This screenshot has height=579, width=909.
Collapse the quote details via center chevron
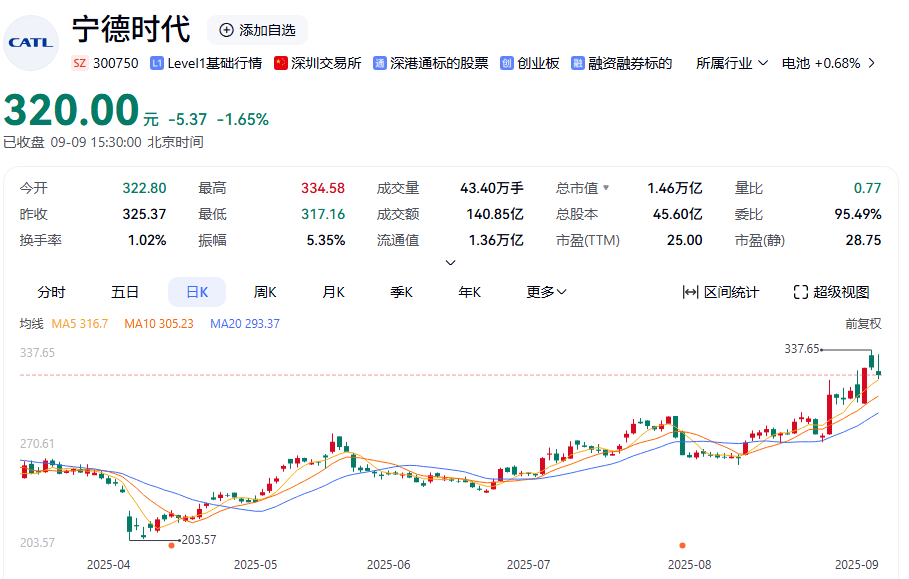tap(450, 262)
